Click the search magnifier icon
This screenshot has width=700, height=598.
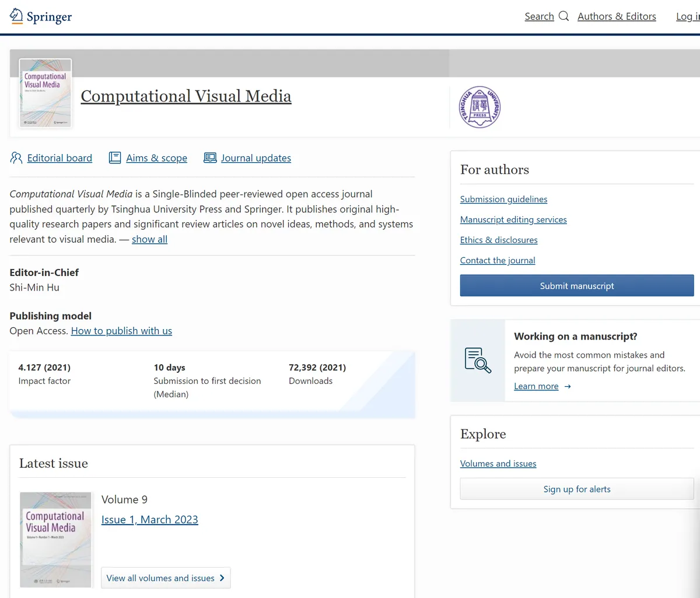tap(563, 16)
